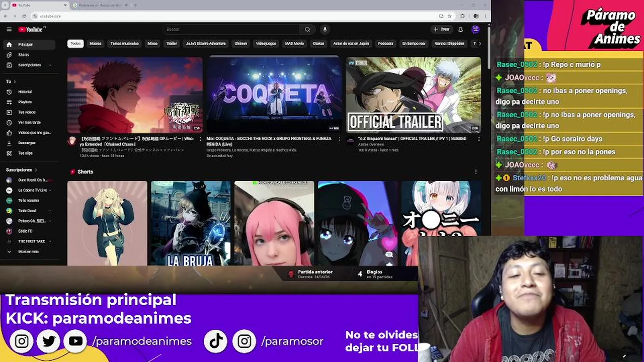
Task: Show more category chips with the right arrow
Action: tap(479, 44)
